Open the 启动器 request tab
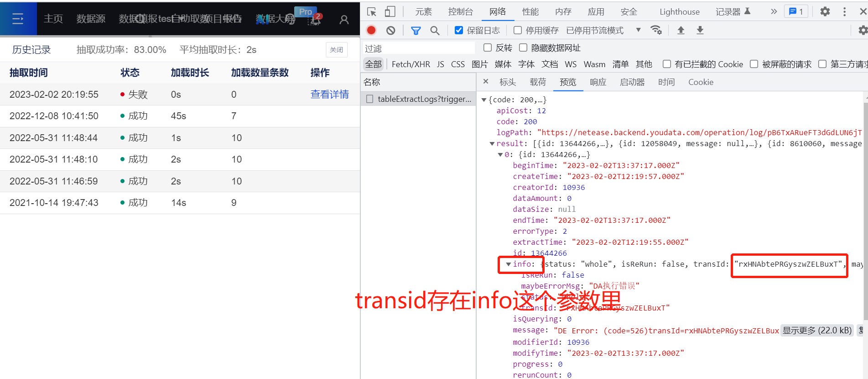Viewport: 868px width, 379px height. [x=632, y=82]
